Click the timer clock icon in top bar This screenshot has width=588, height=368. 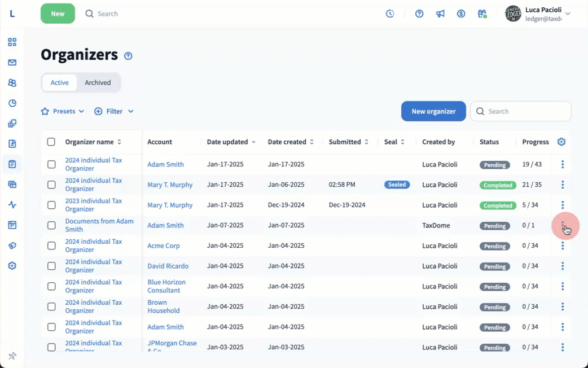pyautogui.click(x=390, y=14)
